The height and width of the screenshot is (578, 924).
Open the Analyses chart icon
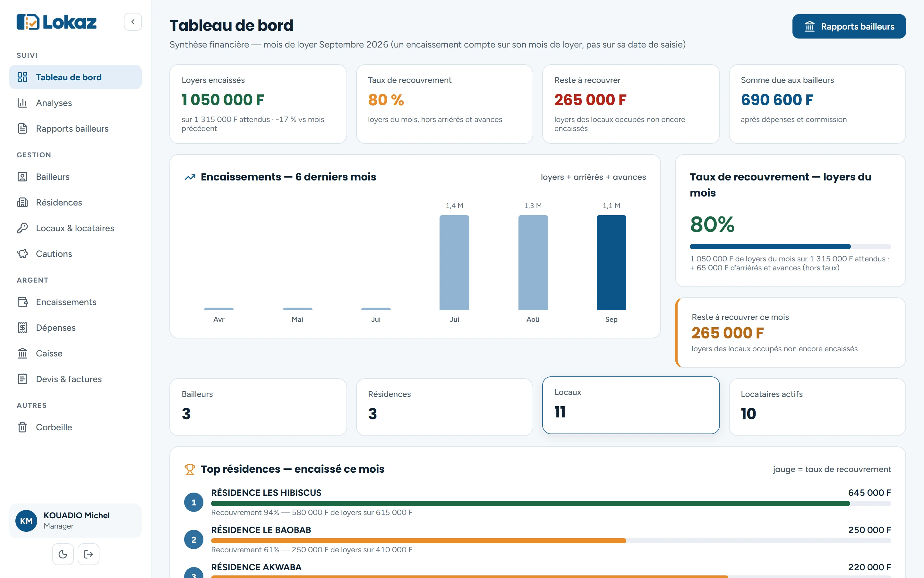[22, 103]
